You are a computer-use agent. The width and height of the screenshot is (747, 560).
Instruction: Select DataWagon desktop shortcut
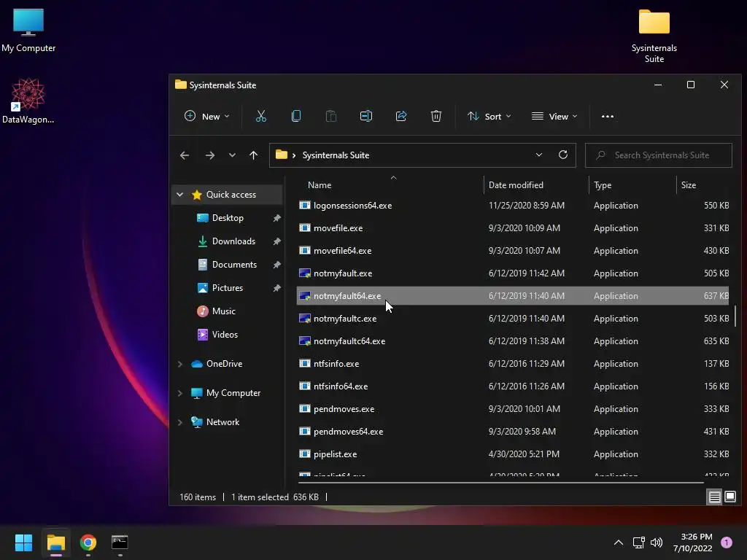pyautogui.click(x=28, y=101)
